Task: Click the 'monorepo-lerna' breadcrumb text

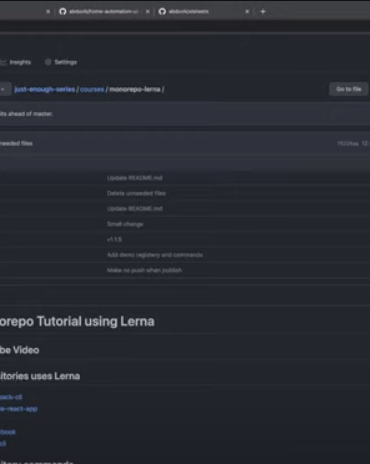Action: [135, 89]
